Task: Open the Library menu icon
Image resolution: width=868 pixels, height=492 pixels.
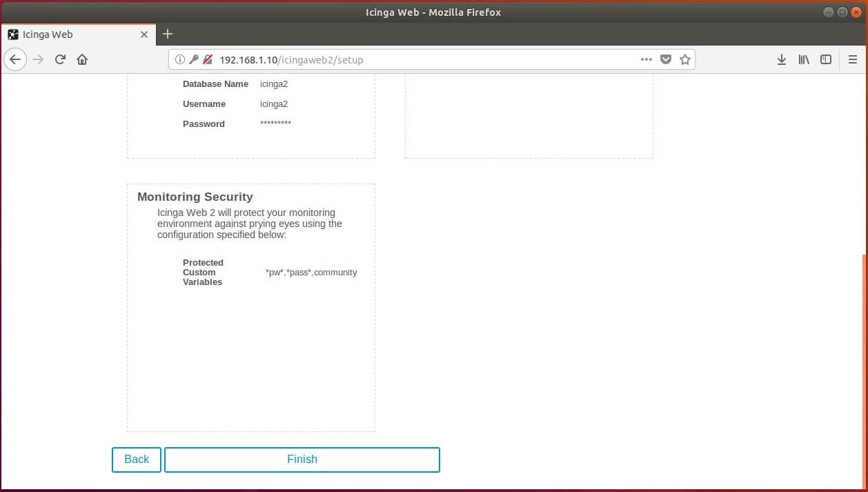Action: pos(804,59)
